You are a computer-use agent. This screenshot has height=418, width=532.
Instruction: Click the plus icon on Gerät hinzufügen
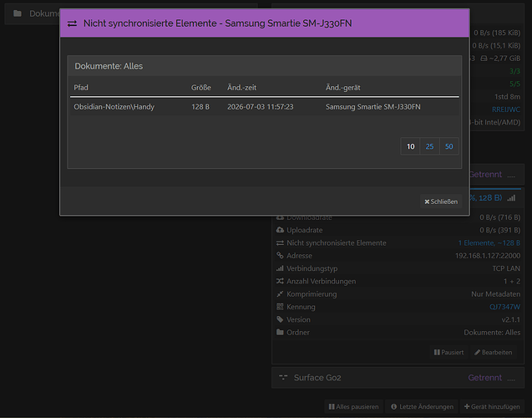[467, 406]
